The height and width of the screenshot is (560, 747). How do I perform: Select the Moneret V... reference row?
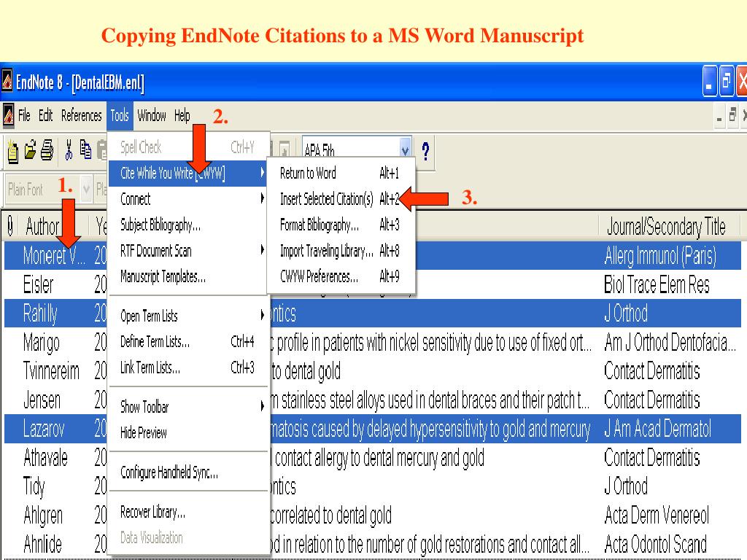(x=373, y=256)
